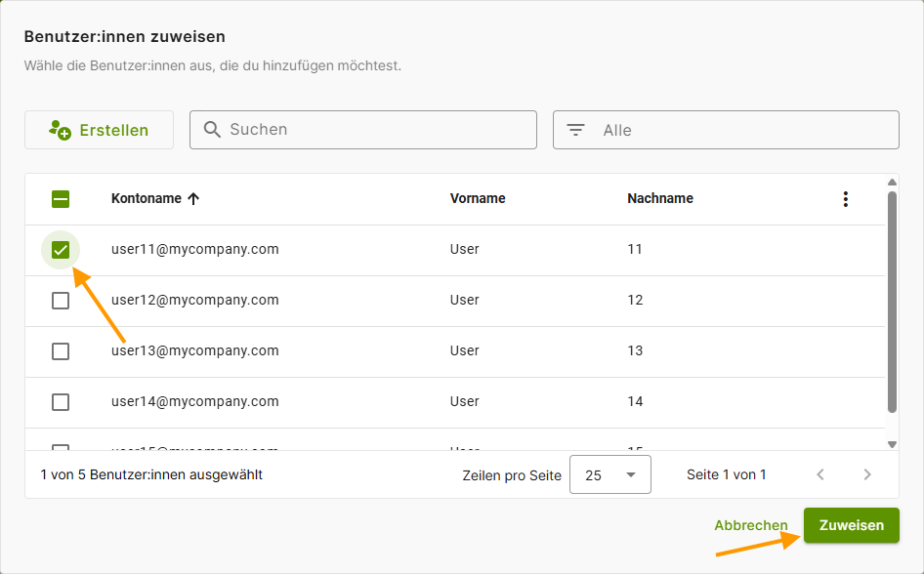This screenshot has height=574, width=924.
Task: Go to next page chevron
Action: [x=866, y=474]
